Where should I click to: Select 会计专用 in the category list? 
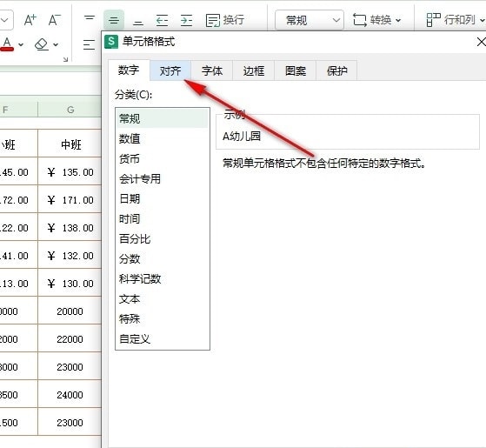click(163, 178)
